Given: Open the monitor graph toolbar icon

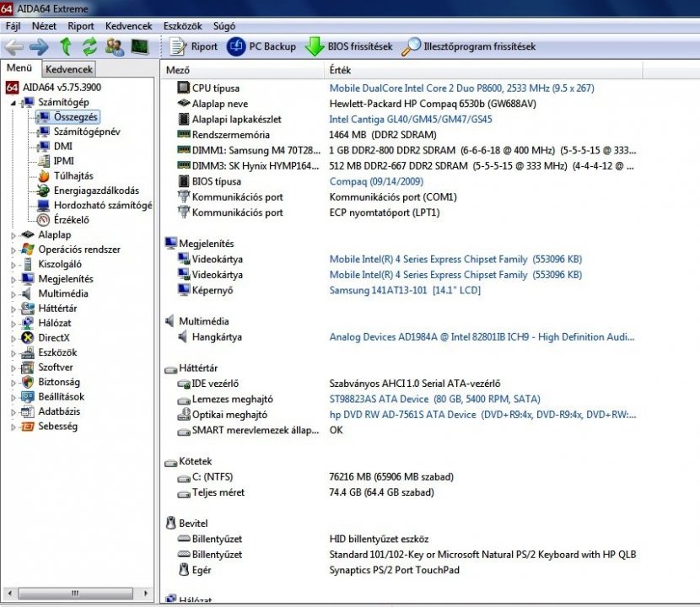Looking at the screenshot, I should click(140, 46).
